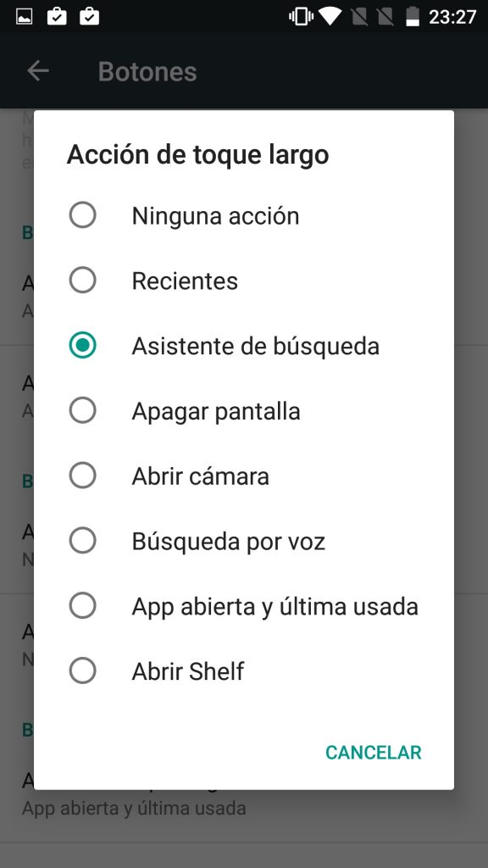The height and width of the screenshot is (868, 488).
Task: Tap the picture notification icon in status bar
Action: [x=24, y=17]
